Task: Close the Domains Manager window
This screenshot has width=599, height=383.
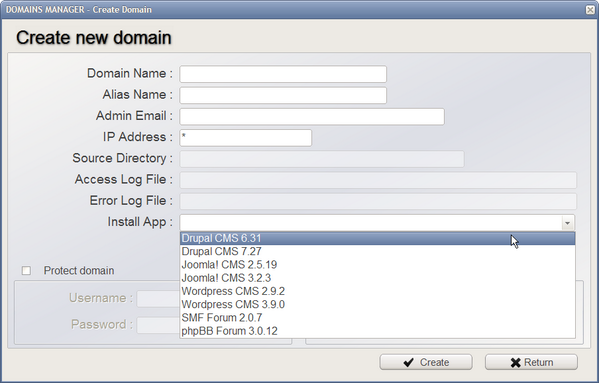Action: [x=591, y=10]
